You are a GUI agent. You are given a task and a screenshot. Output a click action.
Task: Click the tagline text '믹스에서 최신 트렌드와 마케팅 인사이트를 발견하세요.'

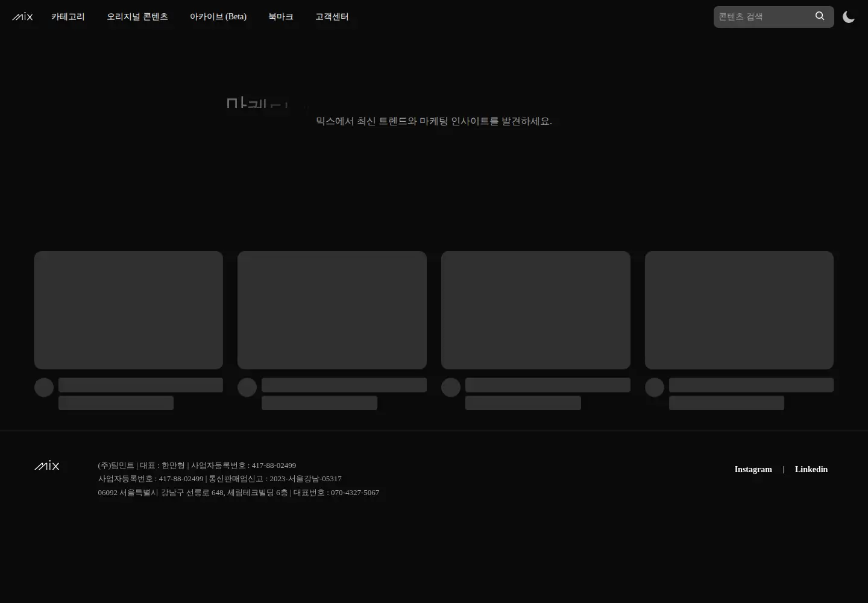(x=434, y=121)
